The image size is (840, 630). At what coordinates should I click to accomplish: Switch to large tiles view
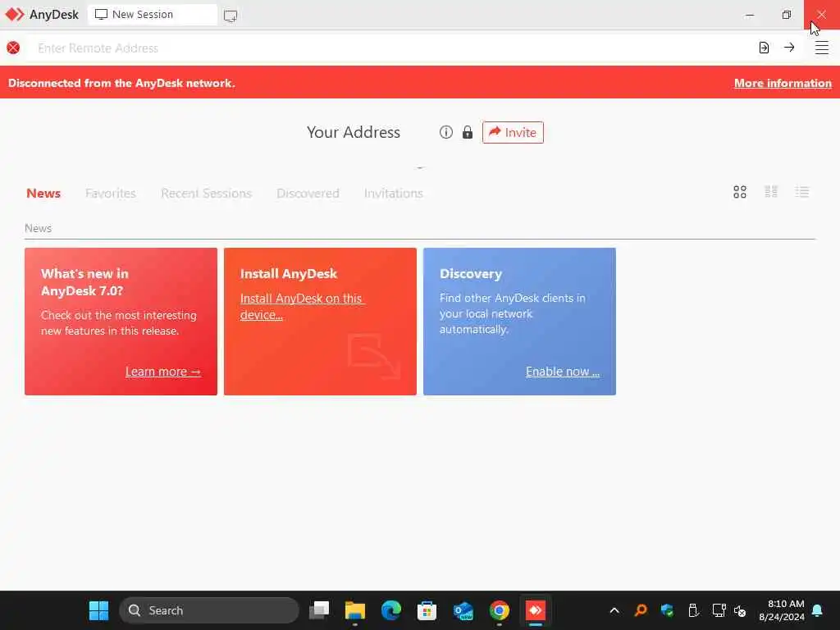tap(740, 192)
